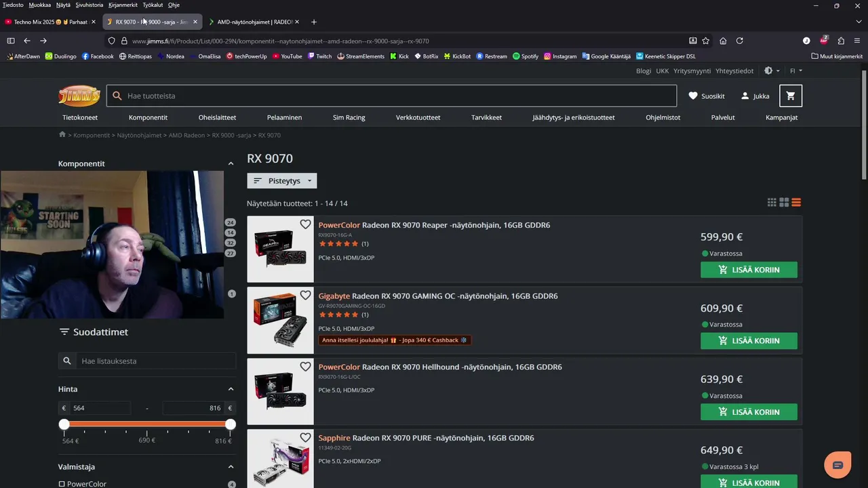Open the FI language dropdown

[796, 70]
